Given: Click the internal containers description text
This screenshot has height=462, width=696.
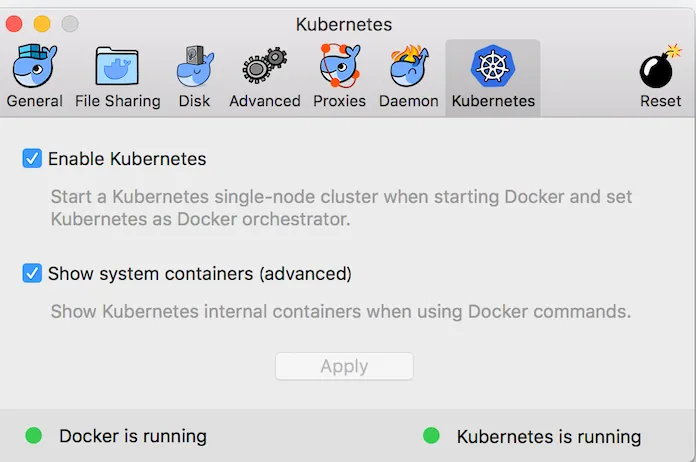Looking at the screenshot, I should 340,312.
